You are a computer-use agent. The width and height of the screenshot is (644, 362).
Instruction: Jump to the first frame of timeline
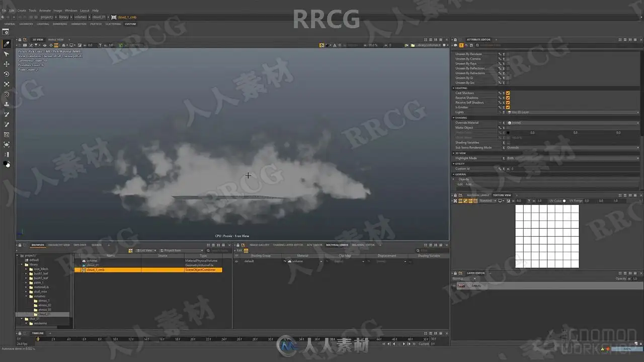tap(384, 344)
